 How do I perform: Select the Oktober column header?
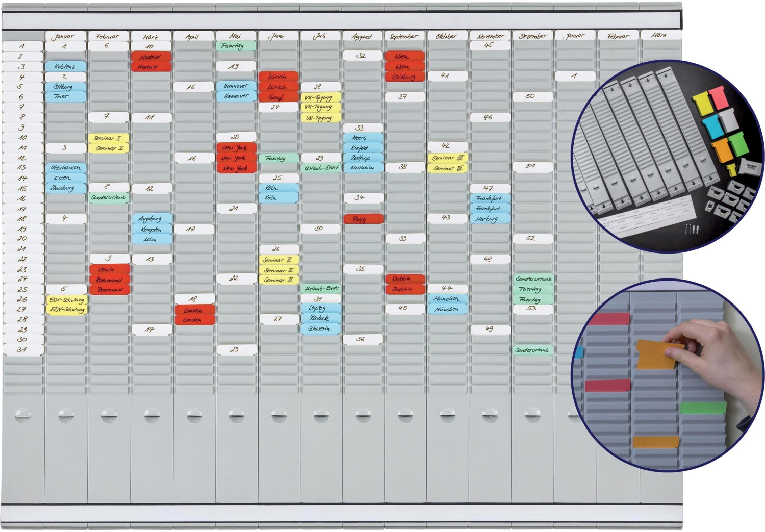[447, 36]
